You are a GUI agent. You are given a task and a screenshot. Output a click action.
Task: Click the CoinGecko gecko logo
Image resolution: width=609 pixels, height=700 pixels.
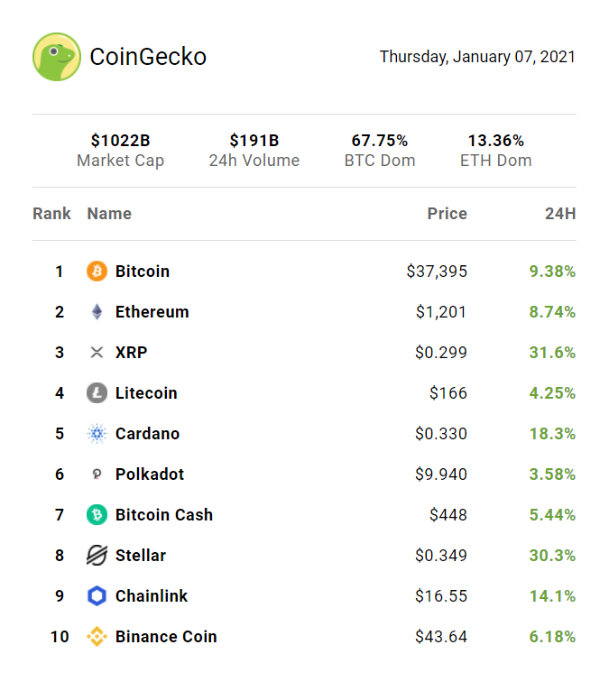pyautogui.click(x=57, y=57)
